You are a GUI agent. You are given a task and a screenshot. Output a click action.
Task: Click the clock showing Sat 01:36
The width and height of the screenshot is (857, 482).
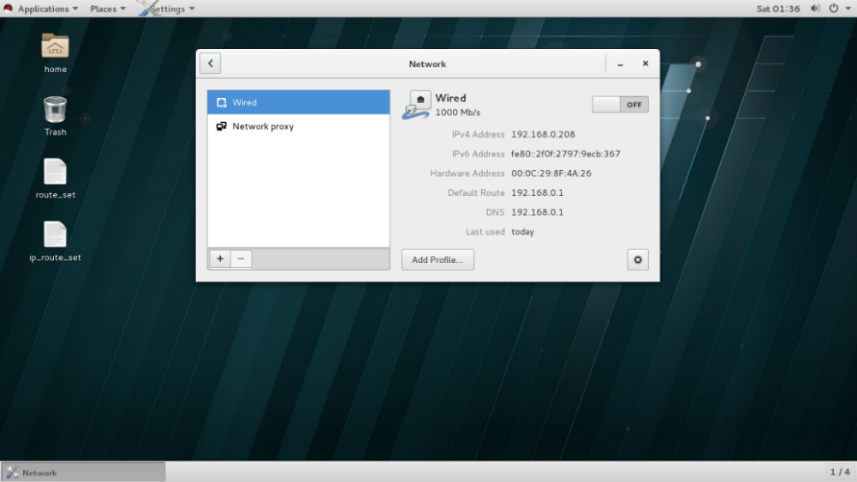(x=780, y=8)
